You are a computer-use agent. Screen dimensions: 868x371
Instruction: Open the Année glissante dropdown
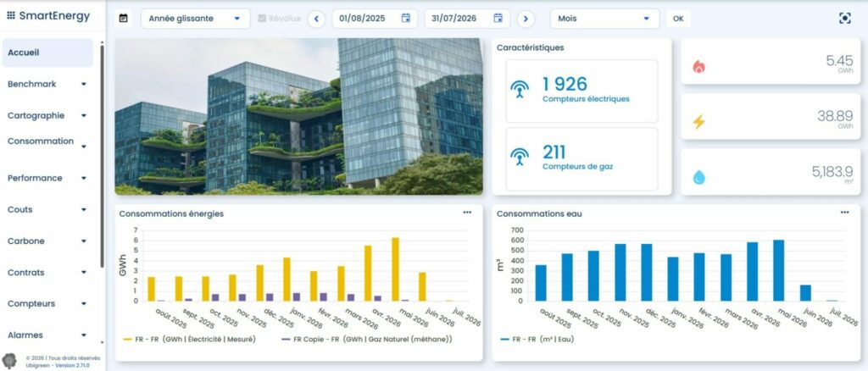click(x=196, y=19)
